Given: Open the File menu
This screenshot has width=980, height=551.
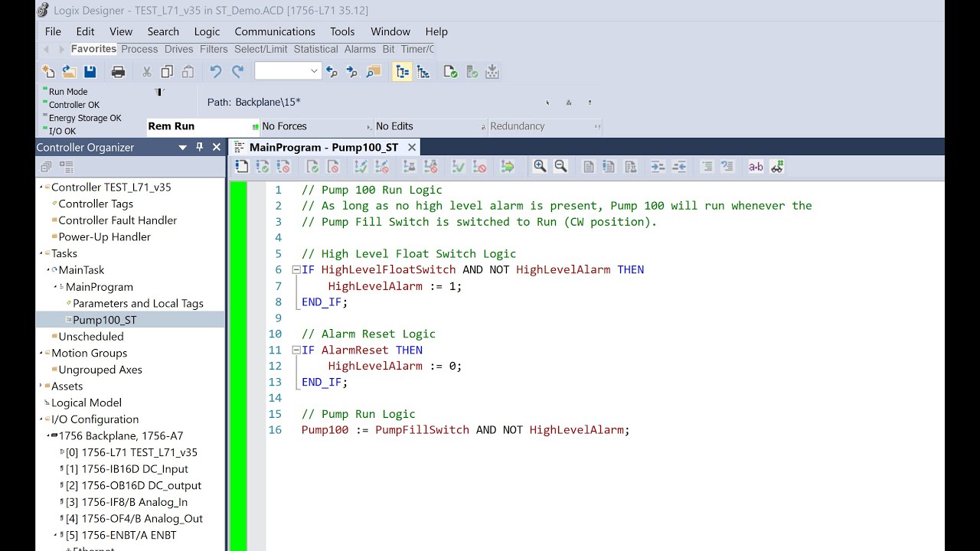Looking at the screenshot, I should coord(53,31).
